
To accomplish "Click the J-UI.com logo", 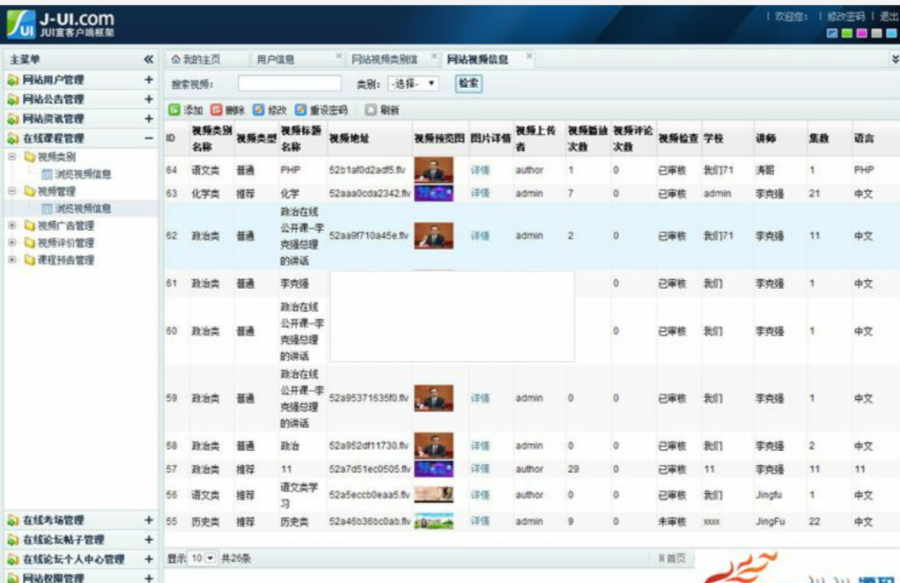I will point(61,25).
